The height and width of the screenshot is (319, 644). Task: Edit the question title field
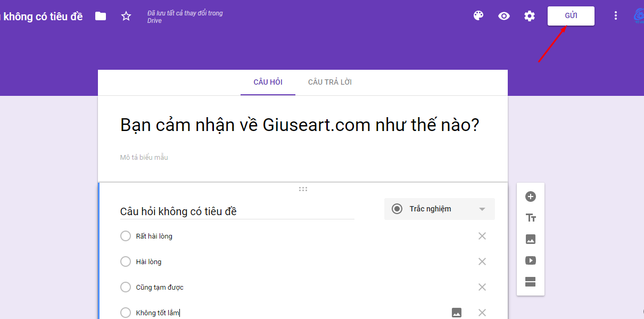(x=237, y=211)
